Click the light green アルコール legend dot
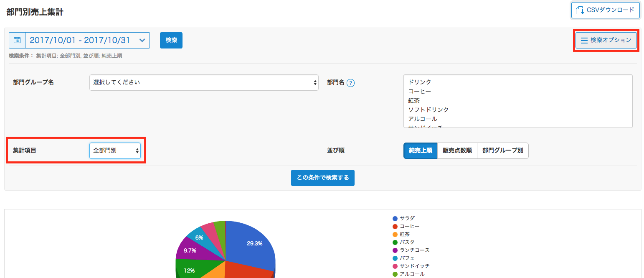 (395, 274)
